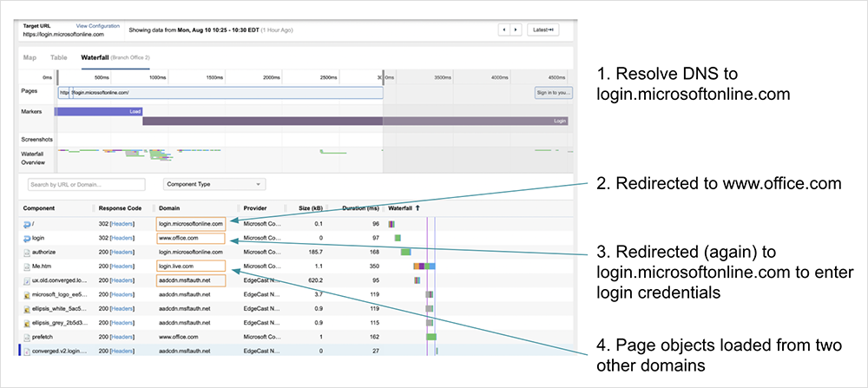
Task: Click the document icon beside Me.htm
Action: [x=25, y=266]
